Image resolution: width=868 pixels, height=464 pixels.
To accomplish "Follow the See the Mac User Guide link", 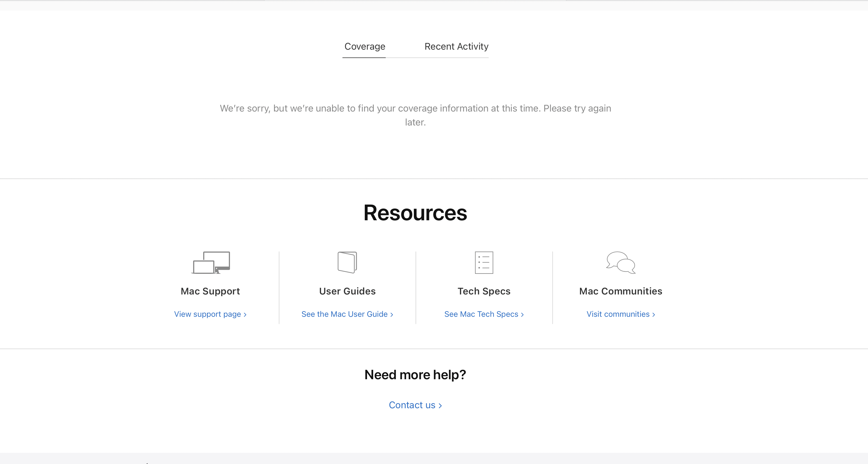I will click(x=344, y=314).
